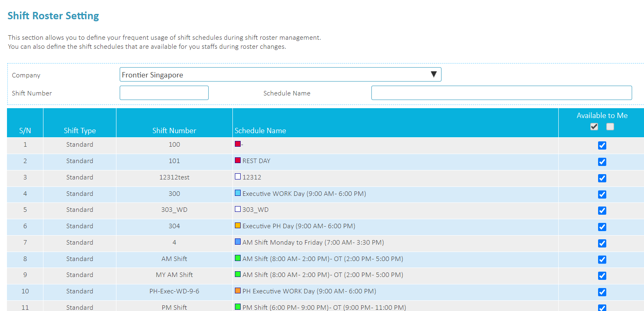Click the red swatch beside REST DAY
The width and height of the screenshot is (644, 311).
(x=238, y=160)
